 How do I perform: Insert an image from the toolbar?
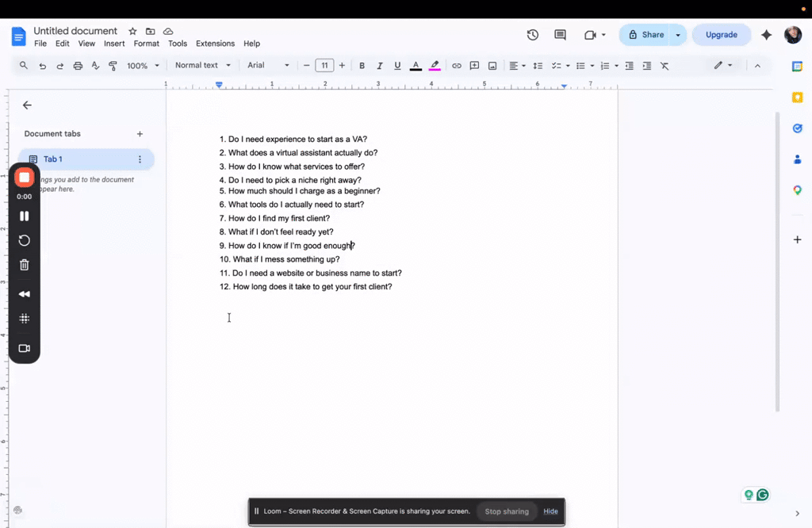(492, 66)
